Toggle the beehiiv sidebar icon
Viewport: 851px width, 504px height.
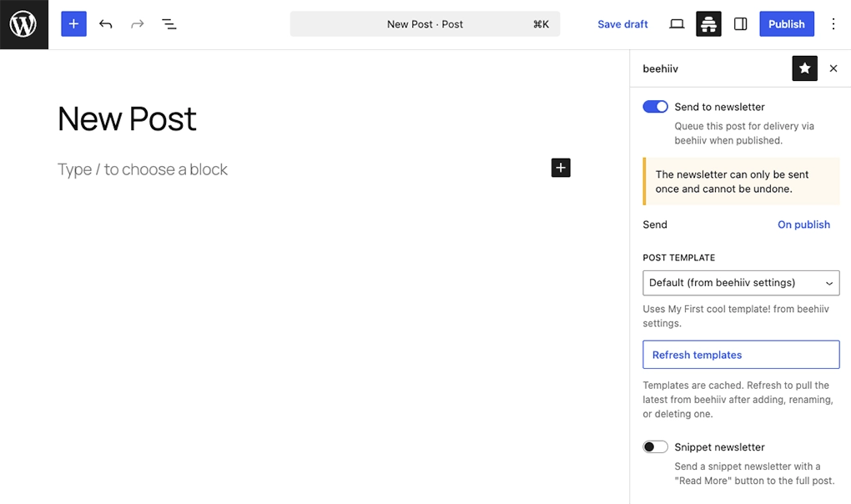click(709, 24)
